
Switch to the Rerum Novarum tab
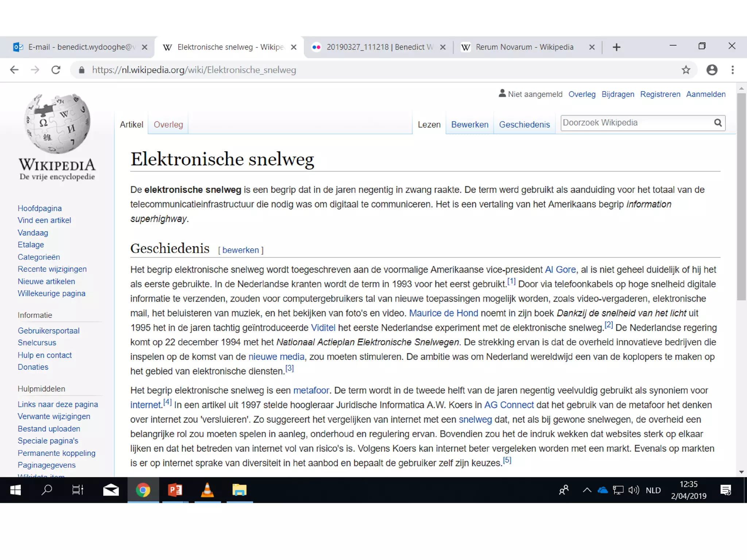524,47
